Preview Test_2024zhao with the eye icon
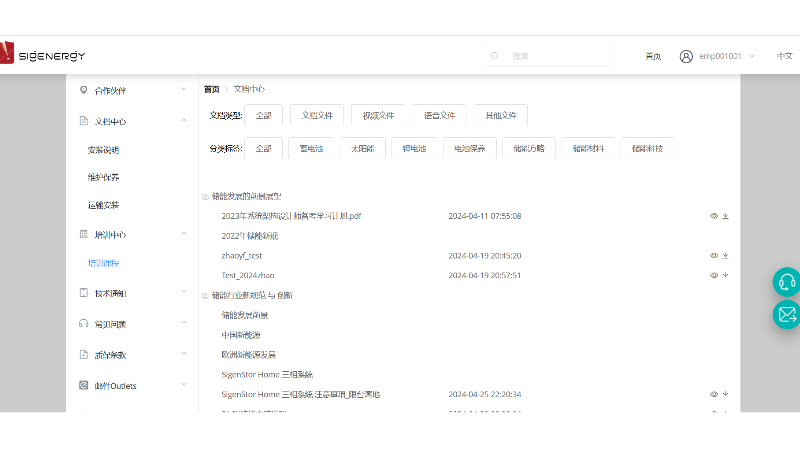Screen dimensions: 800x453 tap(714, 275)
